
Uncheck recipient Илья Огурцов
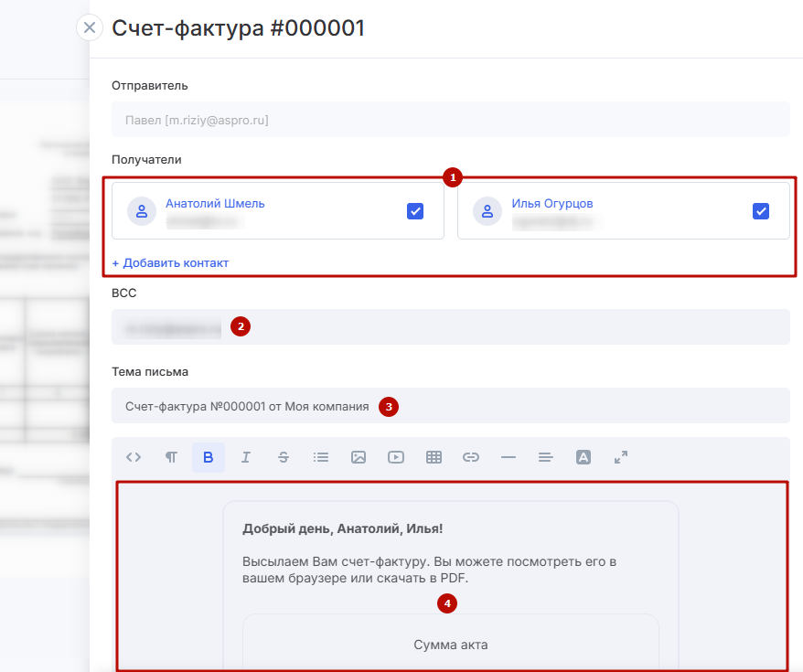pyautogui.click(x=761, y=211)
